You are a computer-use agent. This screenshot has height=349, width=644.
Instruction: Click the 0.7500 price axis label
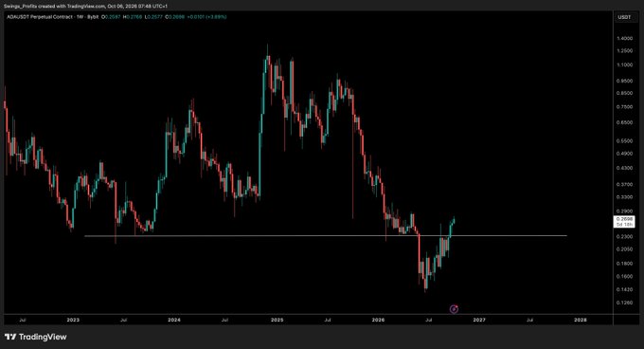(625, 107)
